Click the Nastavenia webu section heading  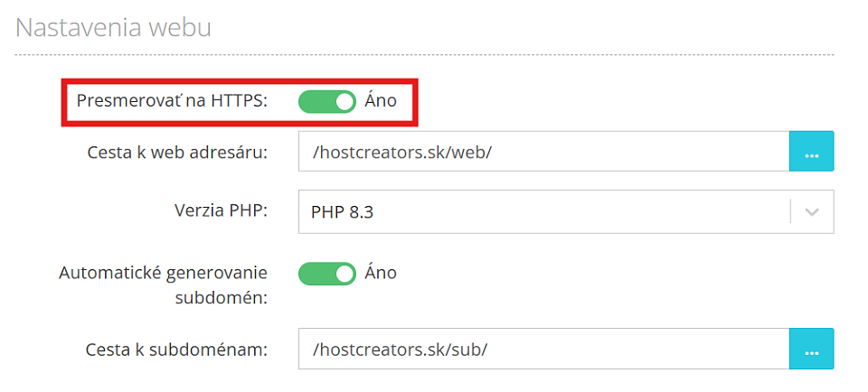(x=114, y=27)
